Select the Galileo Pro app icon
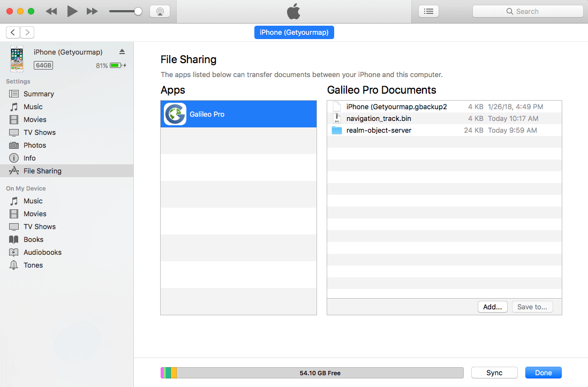This screenshot has width=588, height=387. pos(175,114)
